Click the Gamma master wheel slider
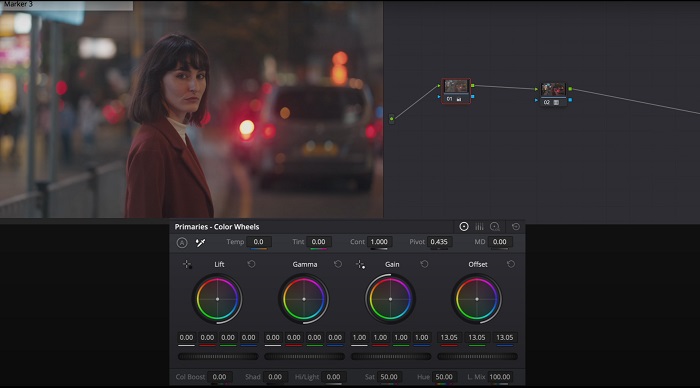 pos(304,356)
